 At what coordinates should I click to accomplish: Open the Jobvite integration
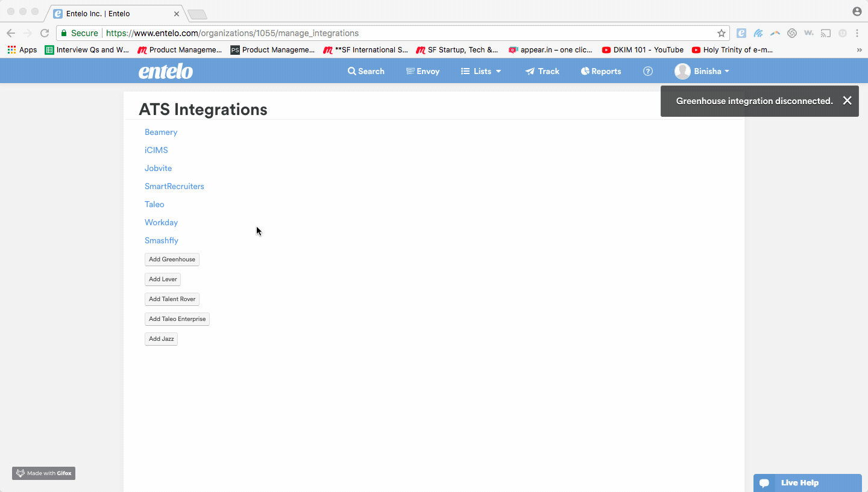pos(158,168)
